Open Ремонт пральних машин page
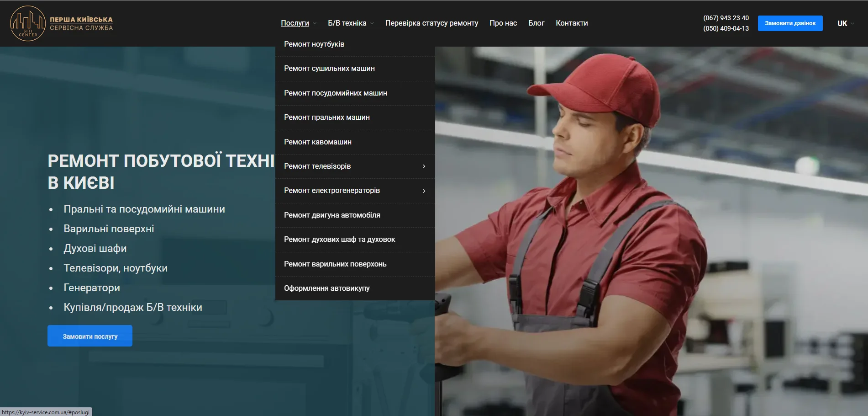This screenshot has height=416, width=868. [326, 117]
